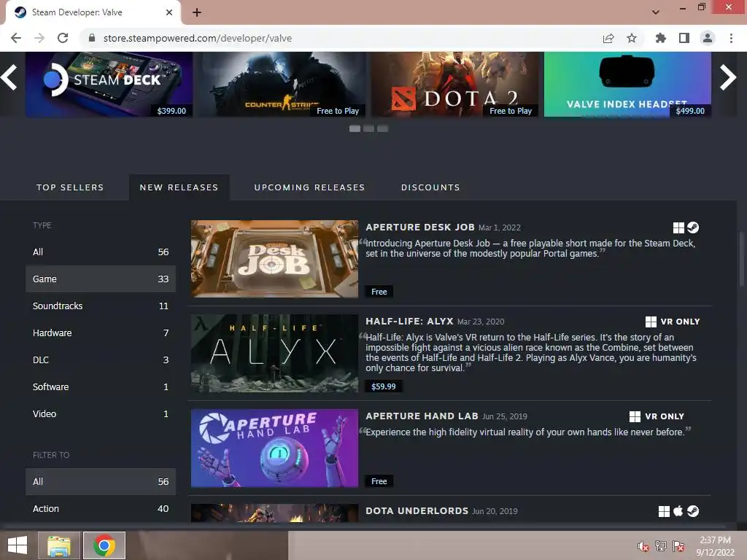
Task: Click the network tray icon
Action: 661,545
